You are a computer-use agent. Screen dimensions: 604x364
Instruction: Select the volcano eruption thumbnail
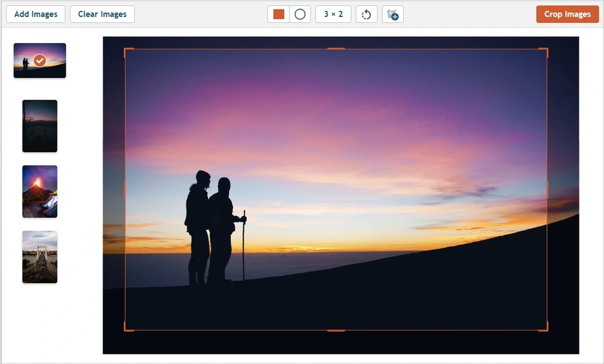pos(39,191)
